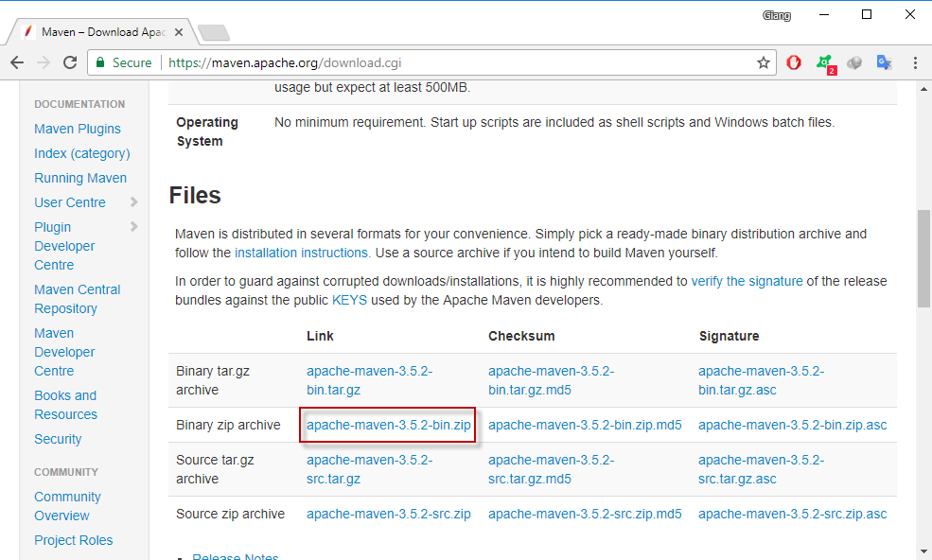Click the secure padlock icon
Viewport: 932px width, 560px height.
coord(100,62)
